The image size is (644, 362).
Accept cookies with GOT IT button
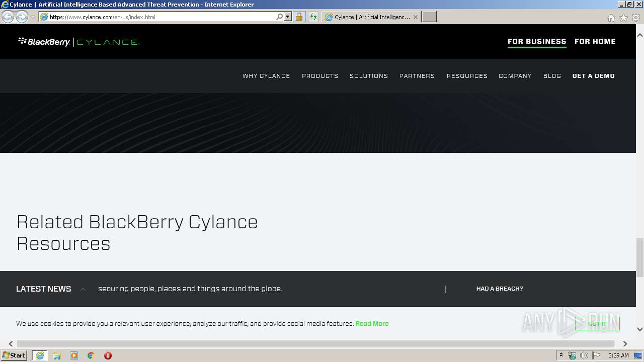click(597, 324)
